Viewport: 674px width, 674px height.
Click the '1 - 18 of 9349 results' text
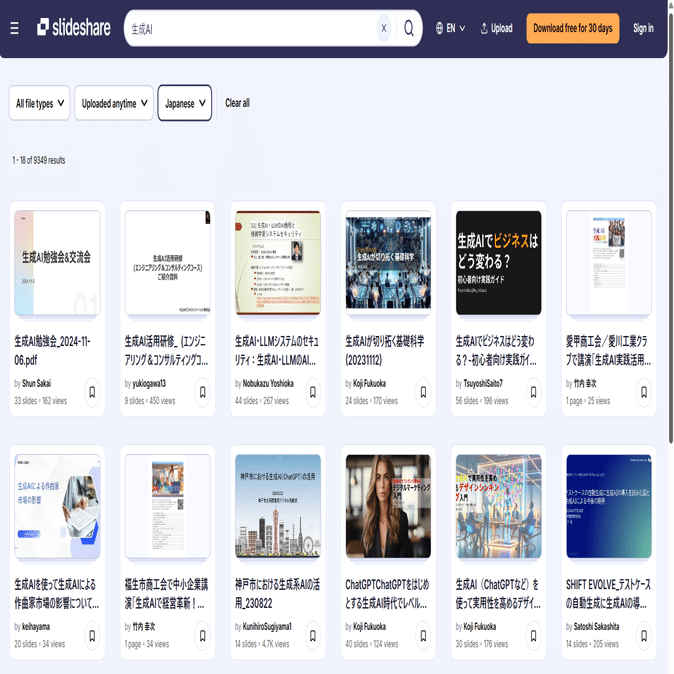[x=39, y=160]
